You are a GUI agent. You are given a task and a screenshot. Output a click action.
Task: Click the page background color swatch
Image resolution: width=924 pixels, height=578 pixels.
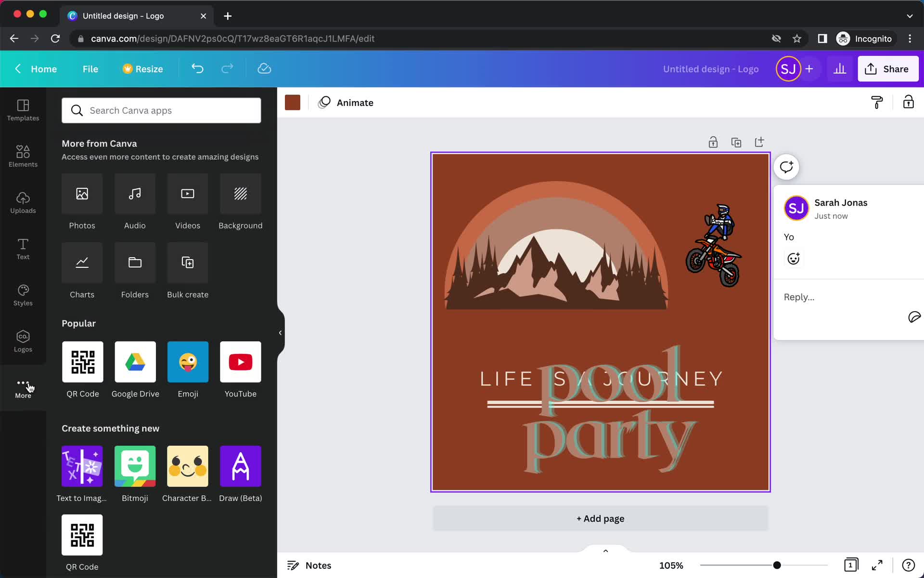(x=293, y=103)
